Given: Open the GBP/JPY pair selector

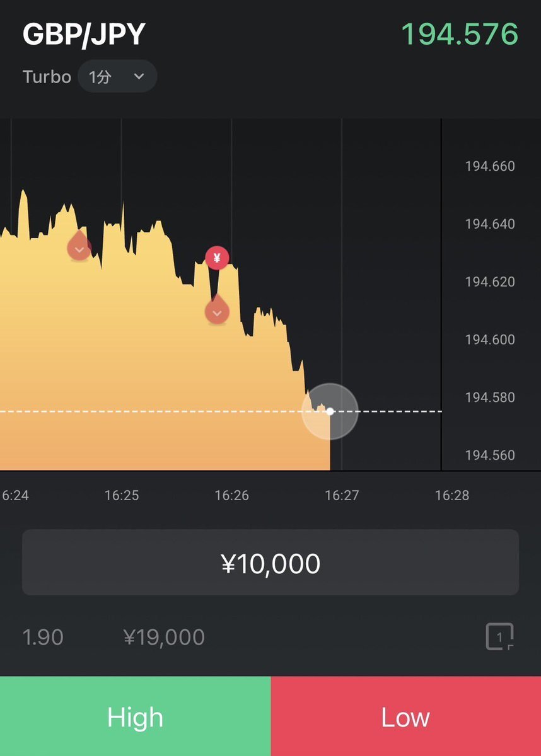Looking at the screenshot, I should pyautogui.click(x=84, y=34).
